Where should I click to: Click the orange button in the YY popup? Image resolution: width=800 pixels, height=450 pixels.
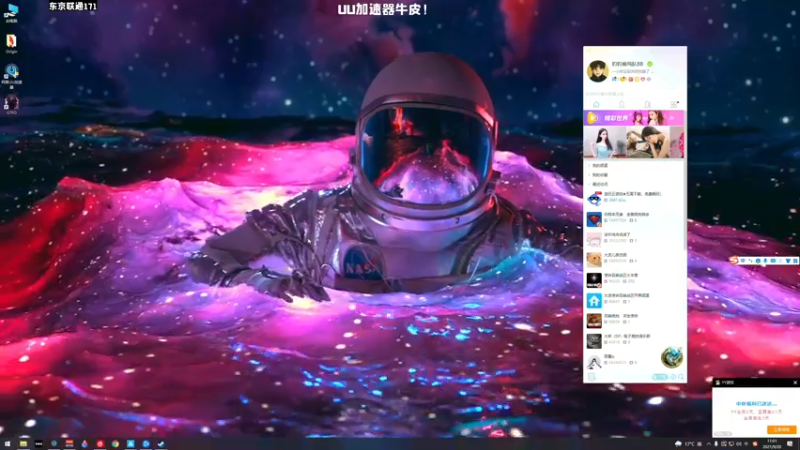pos(782,430)
